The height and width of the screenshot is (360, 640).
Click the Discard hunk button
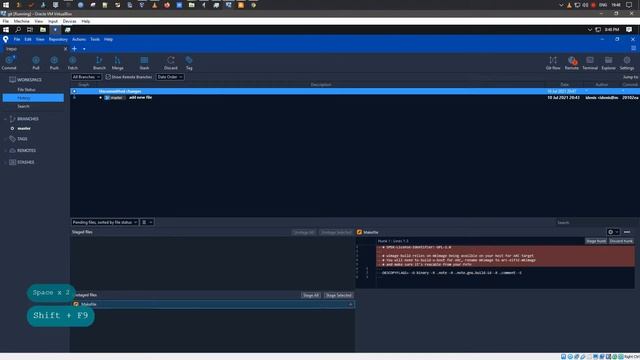tap(621, 241)
